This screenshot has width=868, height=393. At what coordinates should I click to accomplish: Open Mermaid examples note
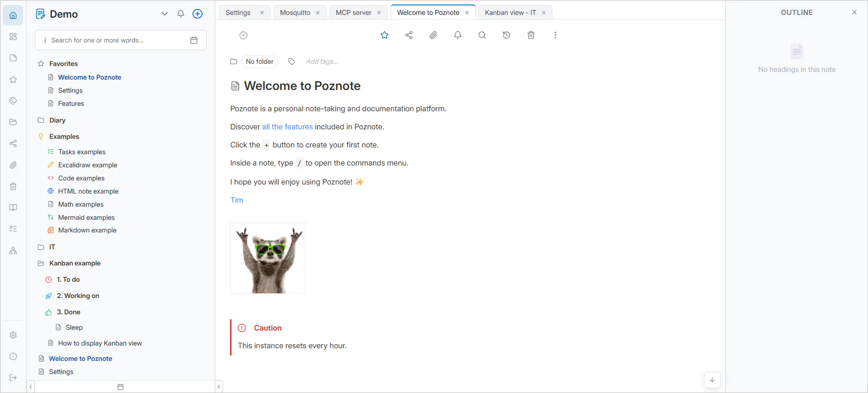tap(86, 218)
